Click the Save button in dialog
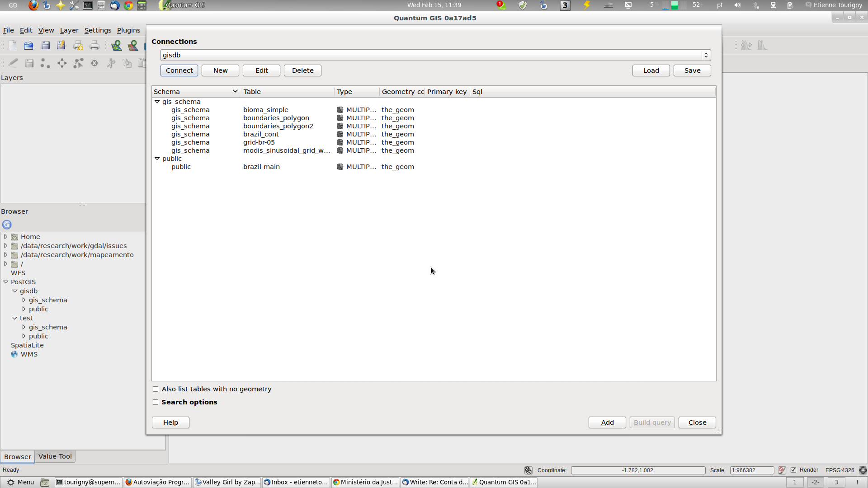The width and height of the screenshot is (868, 488). (x=692, y=70)
